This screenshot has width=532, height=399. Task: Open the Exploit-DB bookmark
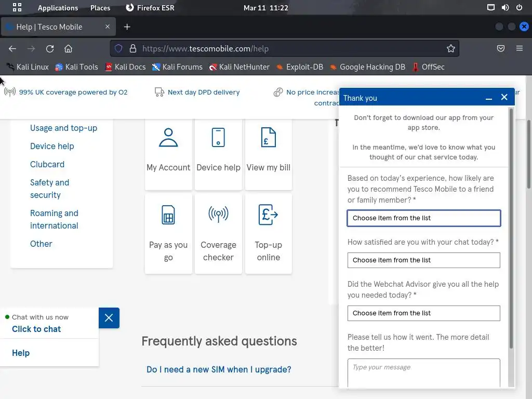tap(300, 67)
